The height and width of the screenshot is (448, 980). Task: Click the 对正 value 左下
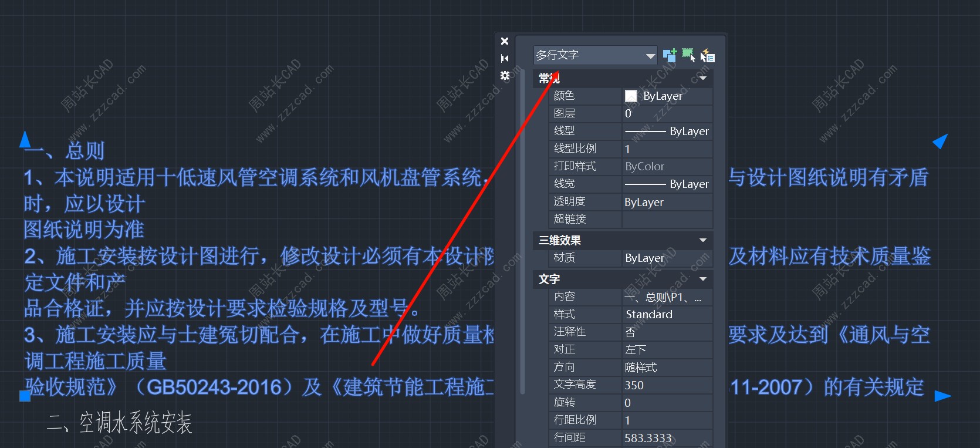[x=667, y=350]
